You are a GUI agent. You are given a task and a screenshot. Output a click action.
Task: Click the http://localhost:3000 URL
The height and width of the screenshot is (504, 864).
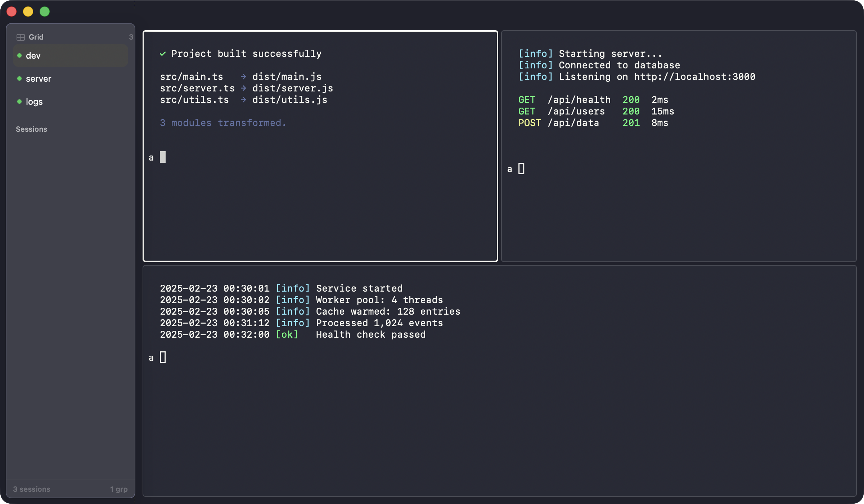pyautogui.click(x=694, y=77)
